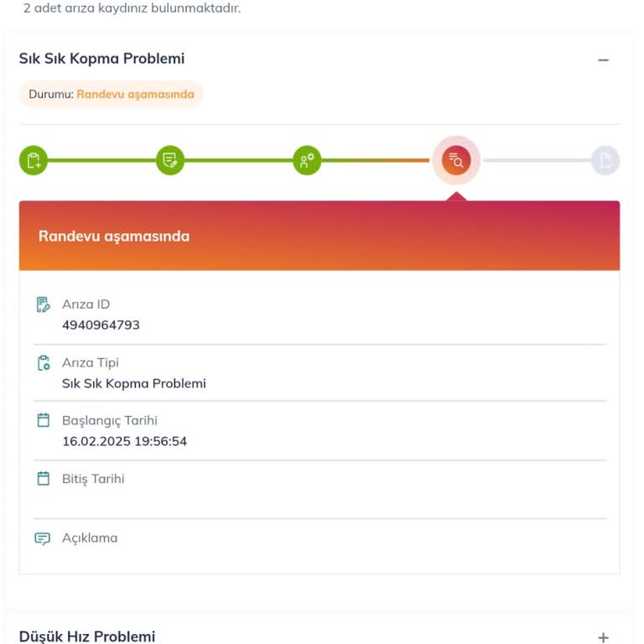Expand the Düşük Hız Problemi section

pyautogui.click(x=603, y=637)
